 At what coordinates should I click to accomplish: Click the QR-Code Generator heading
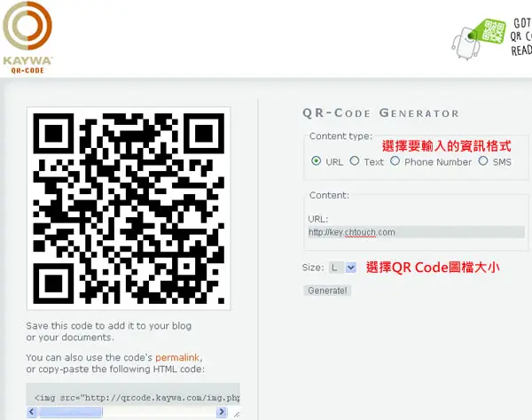point(380,113)
